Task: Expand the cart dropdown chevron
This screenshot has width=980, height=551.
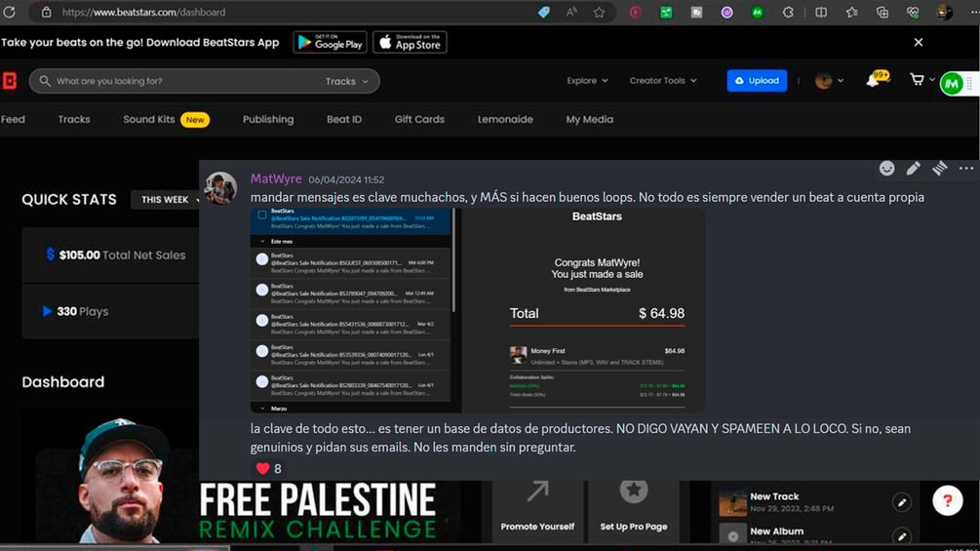Action: click(x=932, y=79)
